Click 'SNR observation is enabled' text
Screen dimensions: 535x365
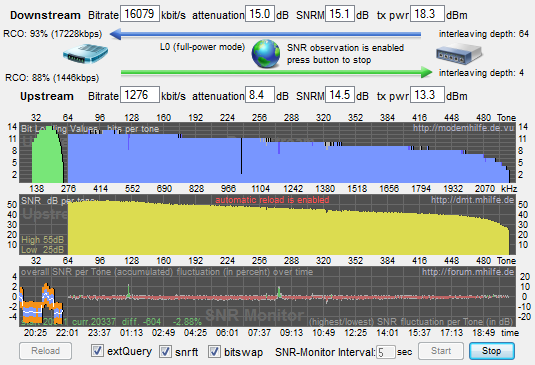point(345,48)
